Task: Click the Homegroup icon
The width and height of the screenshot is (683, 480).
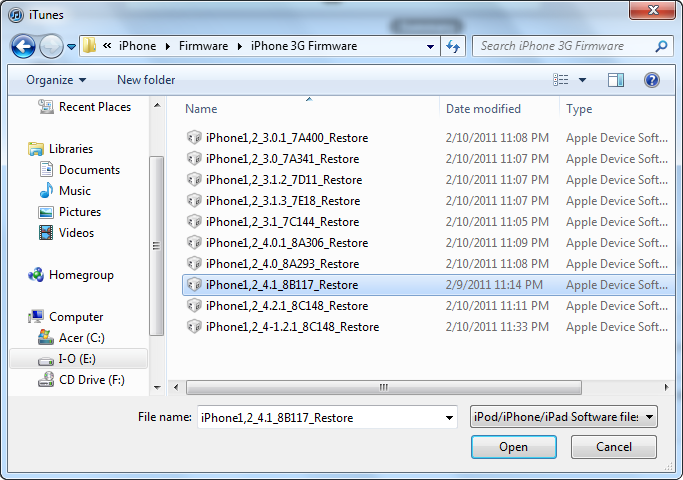Action: coord(36,275)
